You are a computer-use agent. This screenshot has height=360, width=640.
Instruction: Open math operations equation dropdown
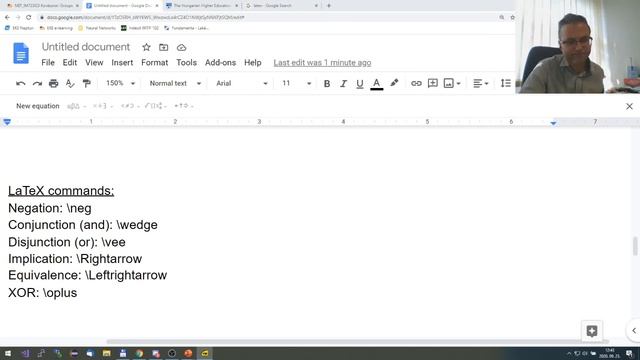click(x=156, y=106)
